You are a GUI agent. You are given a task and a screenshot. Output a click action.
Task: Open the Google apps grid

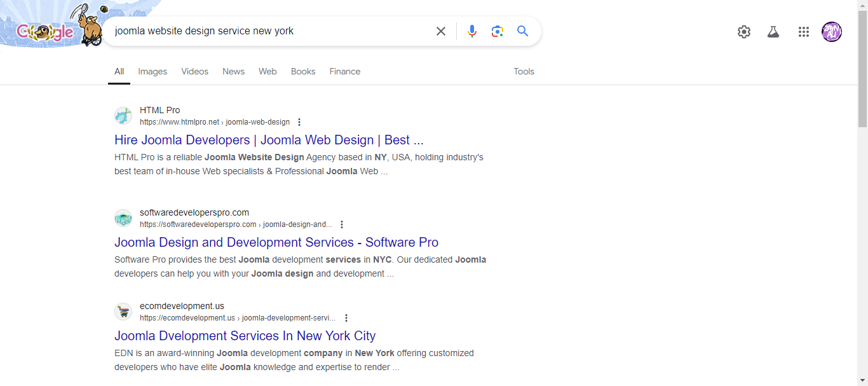point(803,32)
